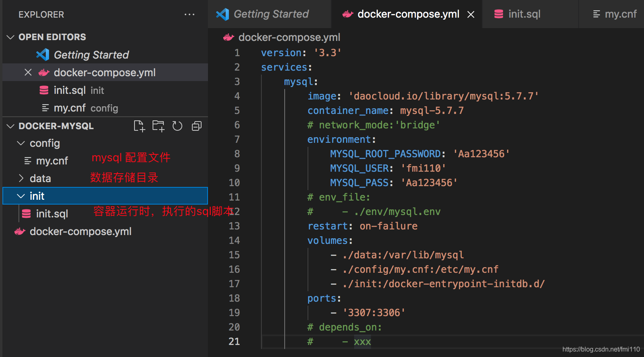Click container_name value mysql-5.7.7
Viewport: 644px width, 357px height.
[432, 111]
